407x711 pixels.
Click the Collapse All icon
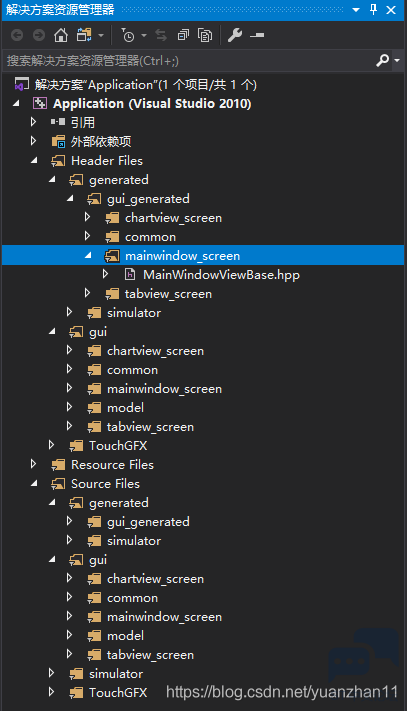pyautogui.click(x=183, y=35)
